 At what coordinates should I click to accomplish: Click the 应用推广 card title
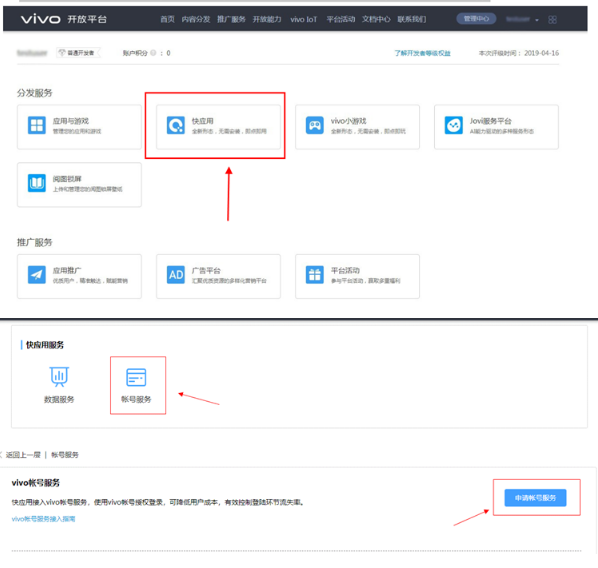point(67,270)
